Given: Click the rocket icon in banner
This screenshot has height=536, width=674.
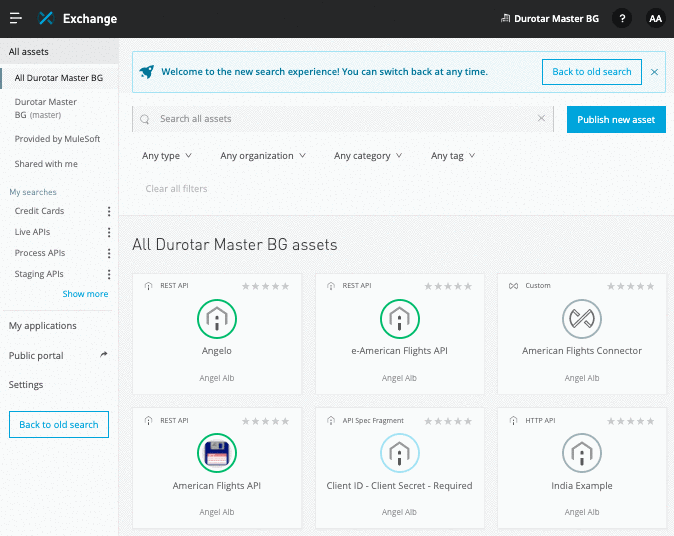Looking at the screenshot, I should [147, 72].
